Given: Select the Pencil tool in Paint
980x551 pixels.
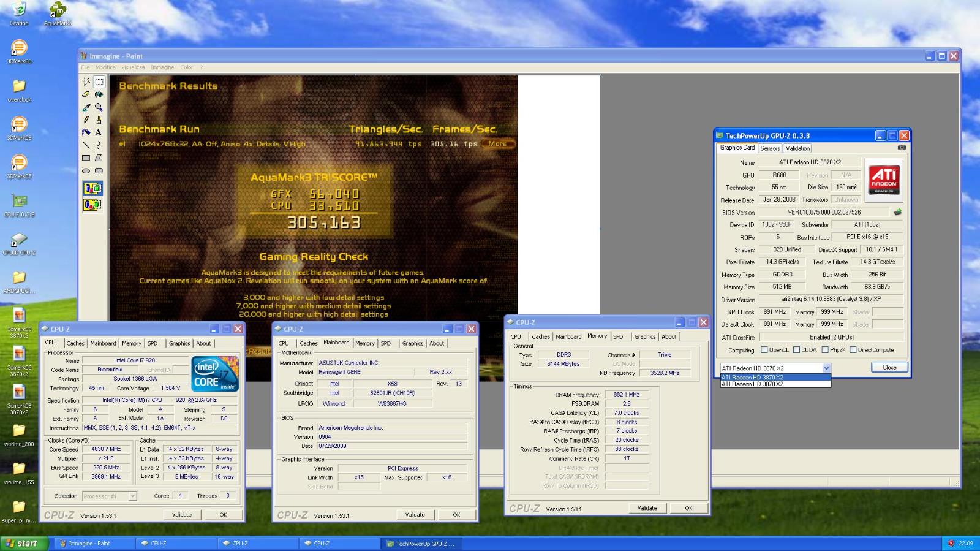Looking at the screenshot, I should pos(86,120).
